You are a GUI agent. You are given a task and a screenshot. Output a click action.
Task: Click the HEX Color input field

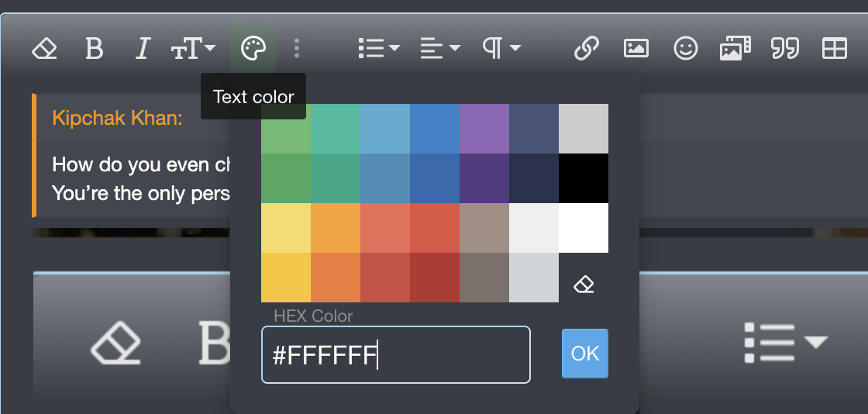click(x=395, y=355)
